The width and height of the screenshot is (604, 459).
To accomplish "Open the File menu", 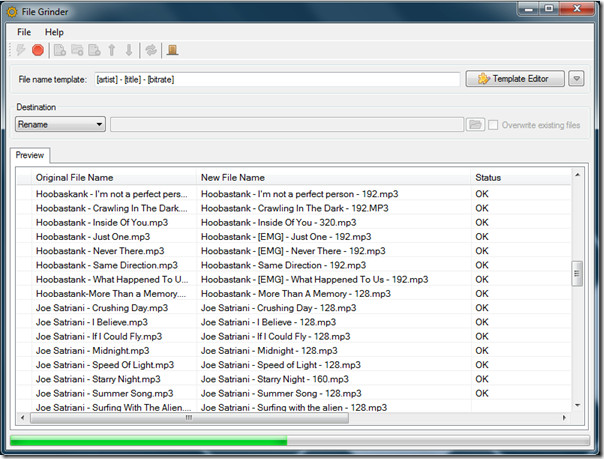I will [x=24, y=32].
